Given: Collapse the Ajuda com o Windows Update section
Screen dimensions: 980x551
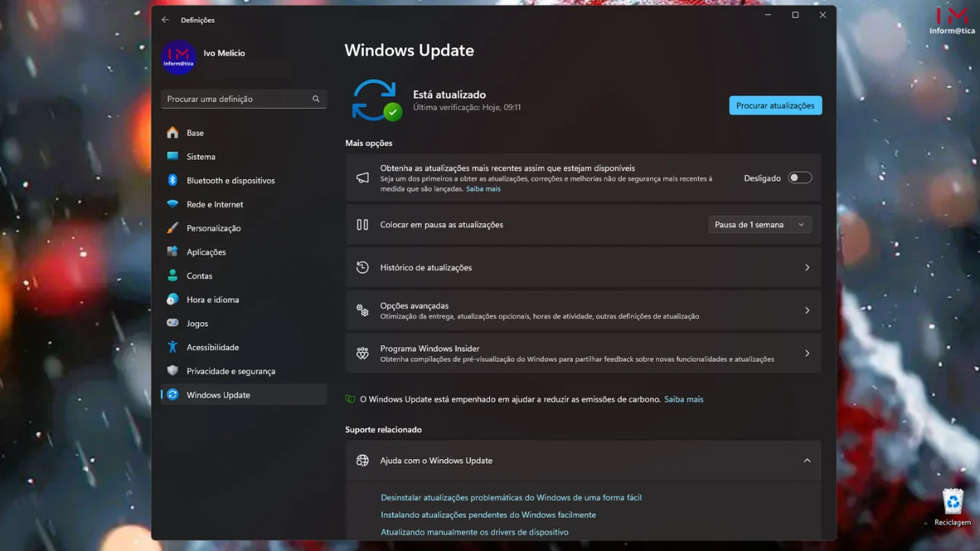Looking at the screenshot, I should click(807, 461).
